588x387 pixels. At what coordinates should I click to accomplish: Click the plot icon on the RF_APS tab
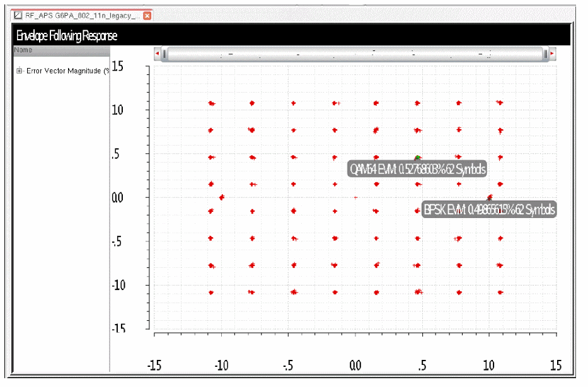[x=18, y=15]
